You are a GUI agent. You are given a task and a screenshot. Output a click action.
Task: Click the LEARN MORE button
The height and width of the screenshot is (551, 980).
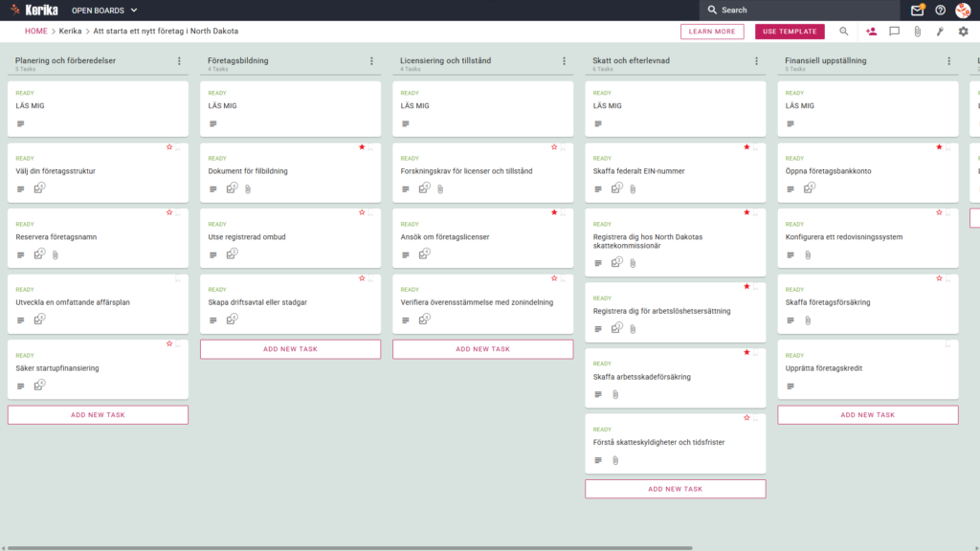[x=712, y=32]
